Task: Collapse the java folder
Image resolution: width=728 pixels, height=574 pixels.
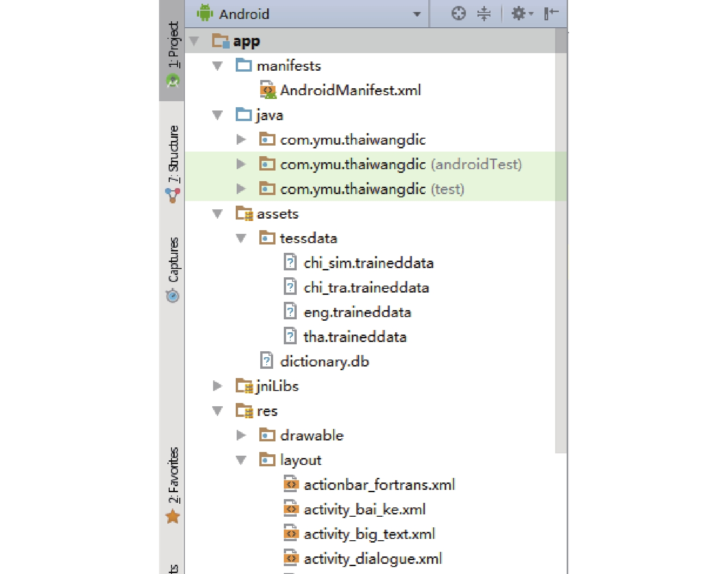Action: coord(217,115)
